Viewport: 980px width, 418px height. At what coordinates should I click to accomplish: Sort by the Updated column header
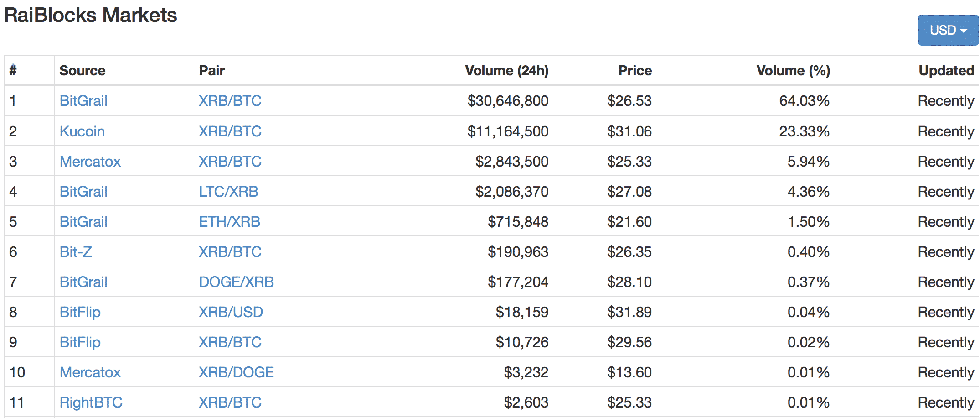tap(946, 70)
